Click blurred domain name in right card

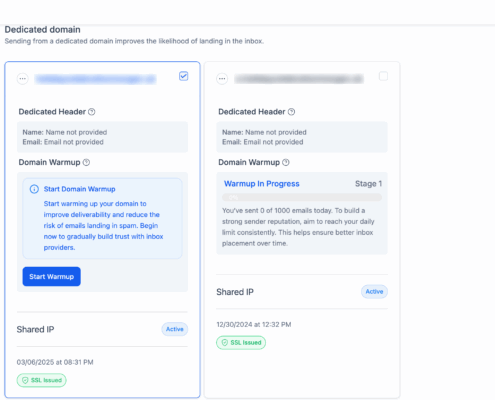[x=299, y=79]
